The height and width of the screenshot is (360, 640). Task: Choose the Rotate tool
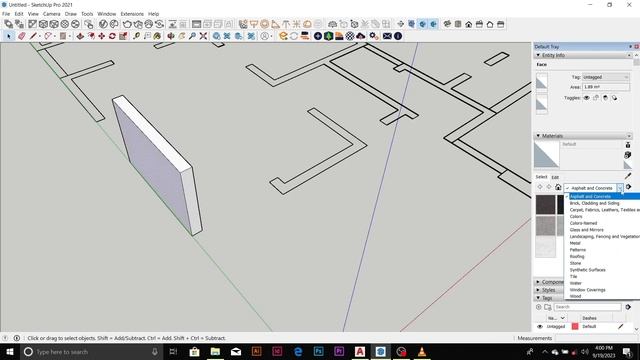(x=112, y=36)
